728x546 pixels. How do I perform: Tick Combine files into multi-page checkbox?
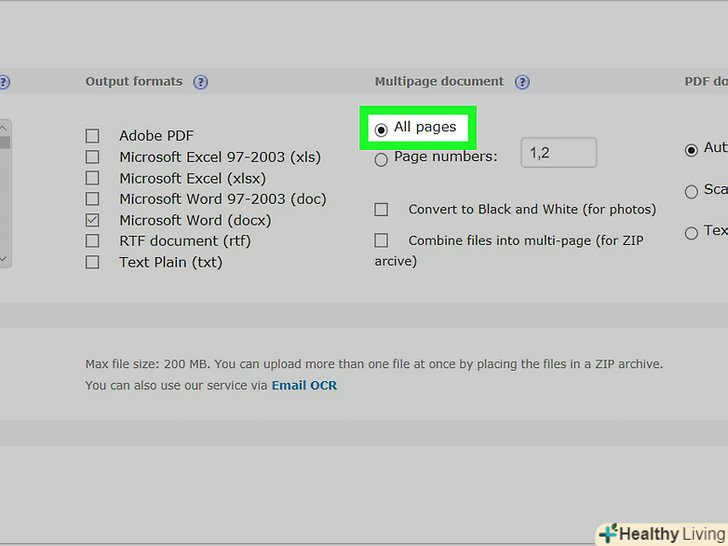click(381, 240)
